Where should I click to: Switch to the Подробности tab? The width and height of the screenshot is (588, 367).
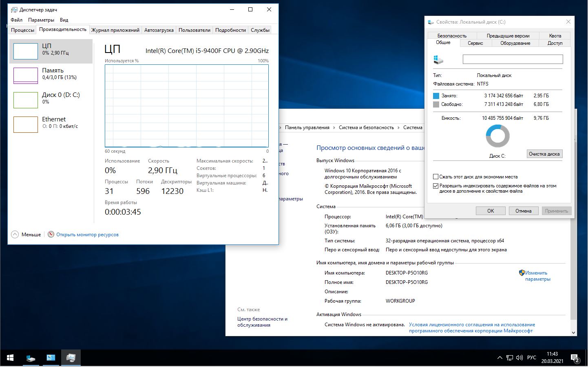(230, 30)
